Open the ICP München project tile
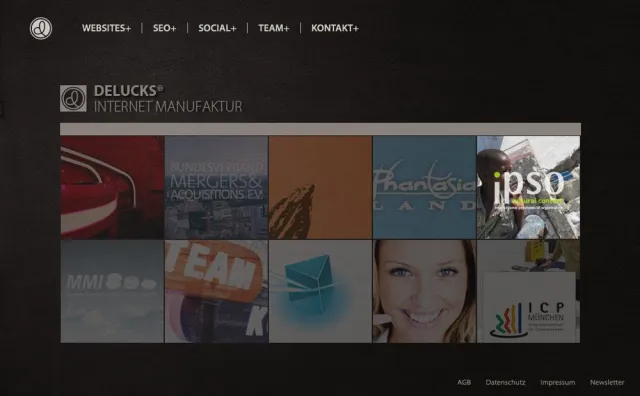The width and height of the screenshot is (640, 396). pyautogui.click(x=529, y=291)
